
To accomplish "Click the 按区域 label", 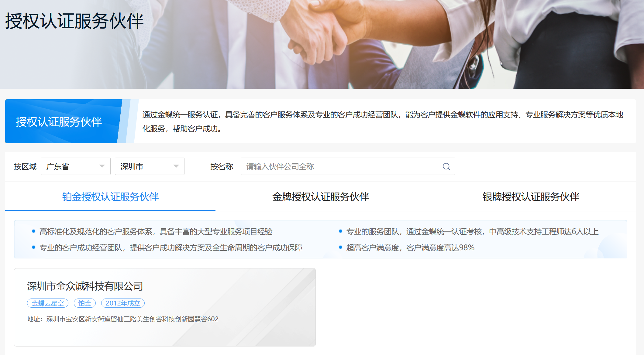I will point(25,166).
